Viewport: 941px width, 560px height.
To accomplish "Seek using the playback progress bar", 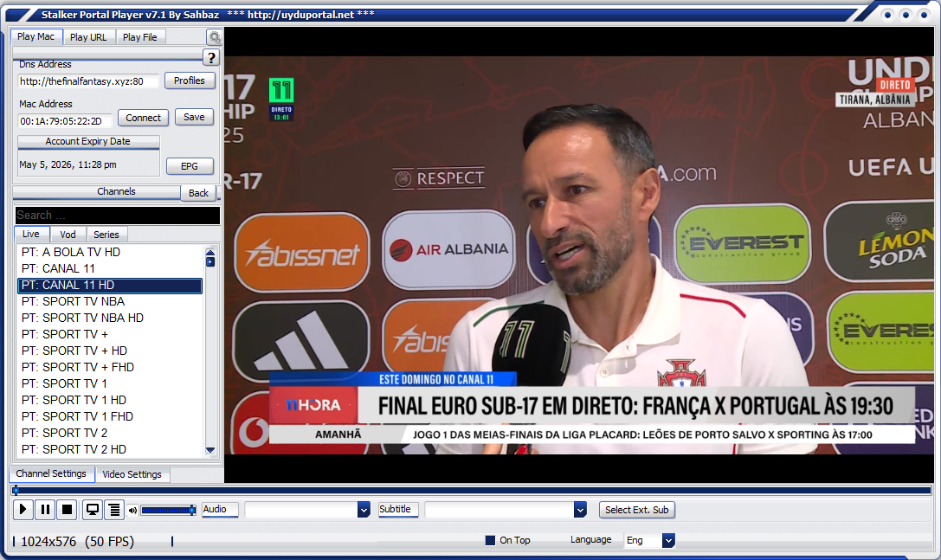I will [x=471, y=491].
